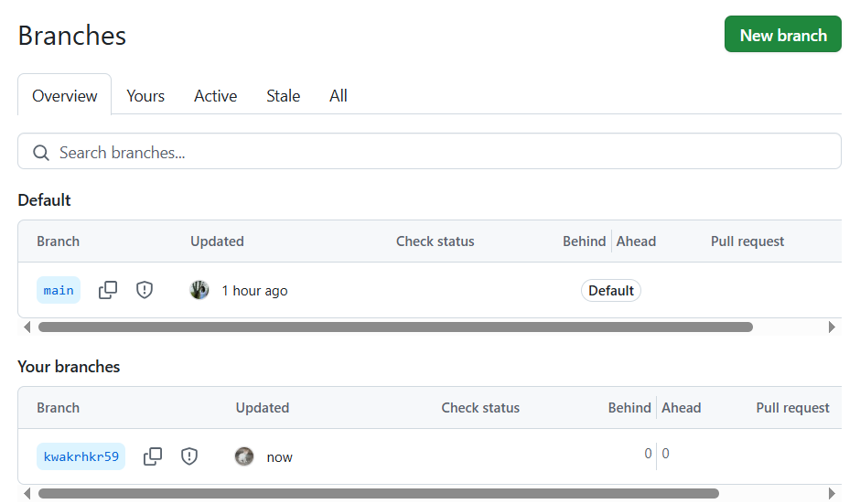Image resolution: width=860 pixels, height=504 pixels.
Task: Click the right arrow of the Default table scrollbar
Action: coord(832,327)
